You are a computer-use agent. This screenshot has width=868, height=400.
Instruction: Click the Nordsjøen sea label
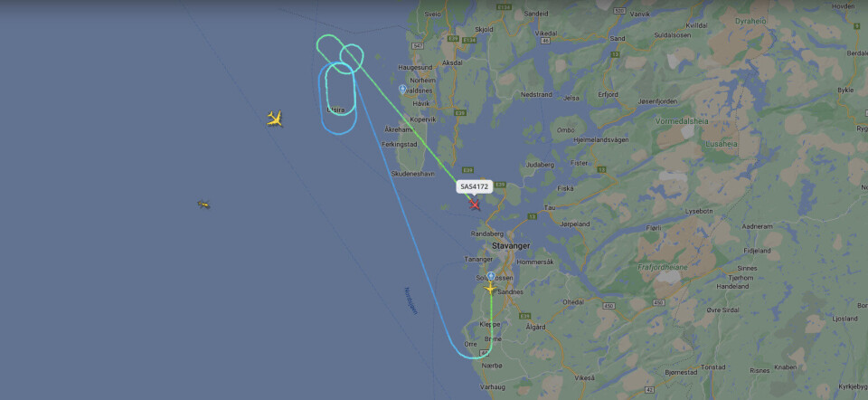(410, 300)
